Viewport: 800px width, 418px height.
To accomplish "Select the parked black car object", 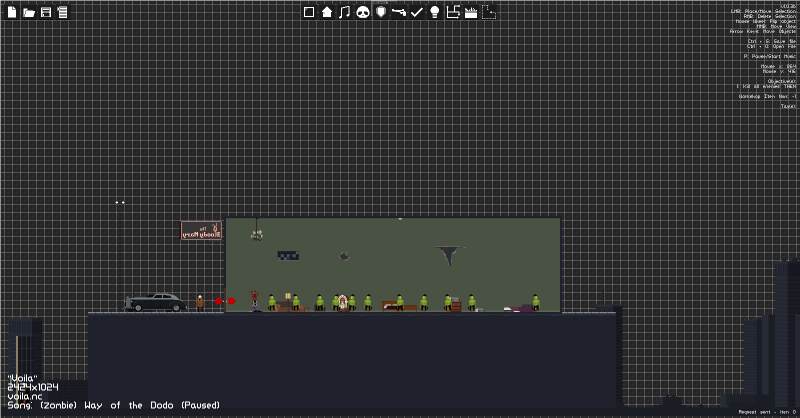I will pyautogui.click(x=156, y=302).
